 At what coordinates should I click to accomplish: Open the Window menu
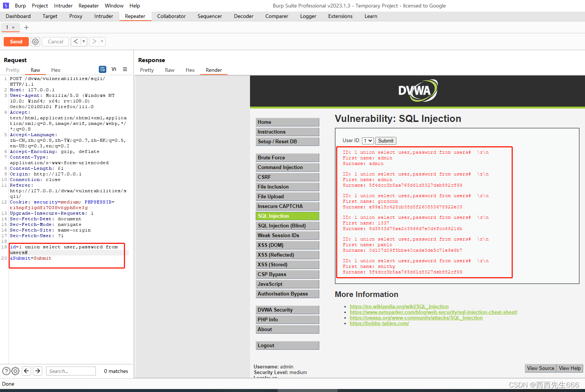[x=114, y=6]
